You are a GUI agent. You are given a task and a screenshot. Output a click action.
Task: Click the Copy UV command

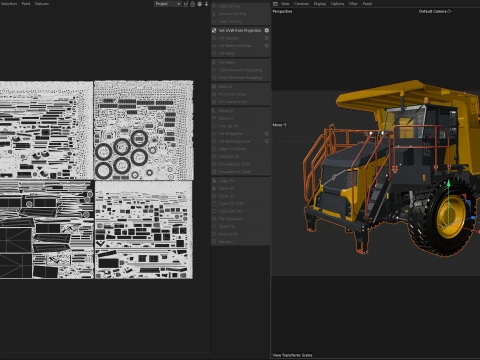click(240, 181)
